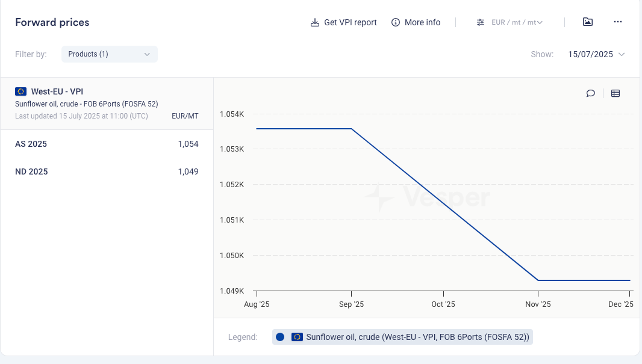This screenshot has width=642, height=364.
Task: Click the unit settings sliders icon
Action: coord(480,22)
